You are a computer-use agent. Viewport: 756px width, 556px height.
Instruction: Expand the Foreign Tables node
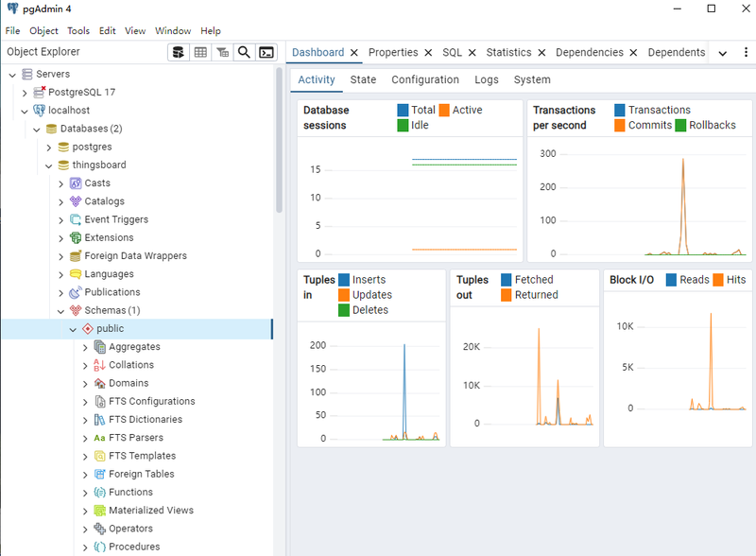tap(85, 475)
